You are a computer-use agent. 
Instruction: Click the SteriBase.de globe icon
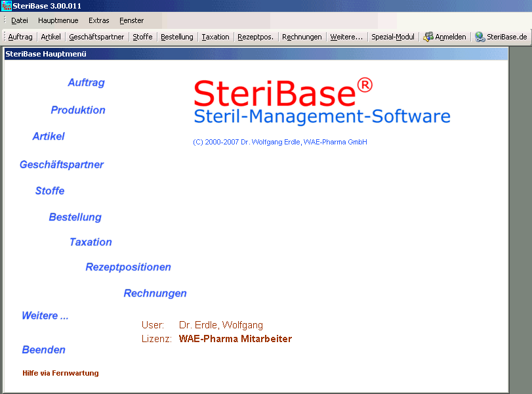click(480, 37)
